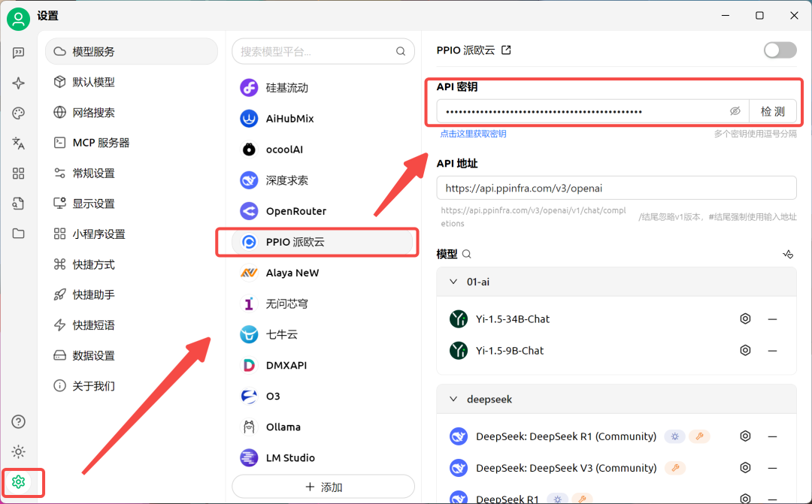Select 模型服务 settings menu

[132, 51]
